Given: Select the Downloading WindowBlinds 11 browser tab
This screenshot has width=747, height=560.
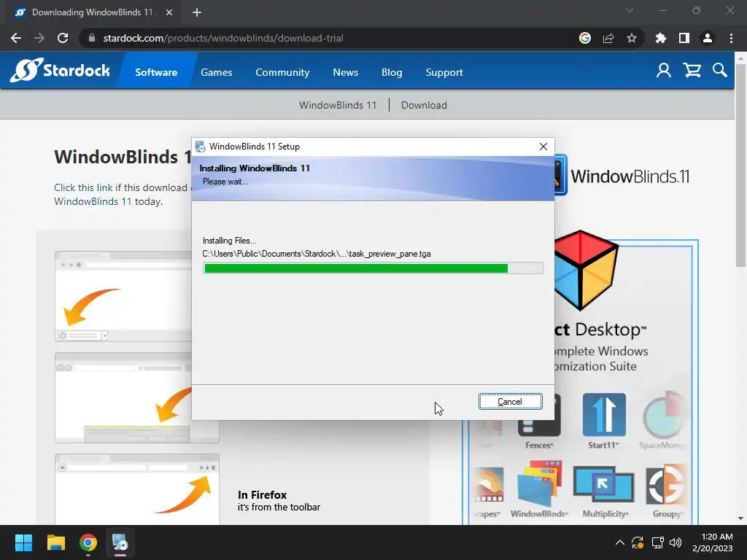Looking at the screenshot, I should coord(91,12).
